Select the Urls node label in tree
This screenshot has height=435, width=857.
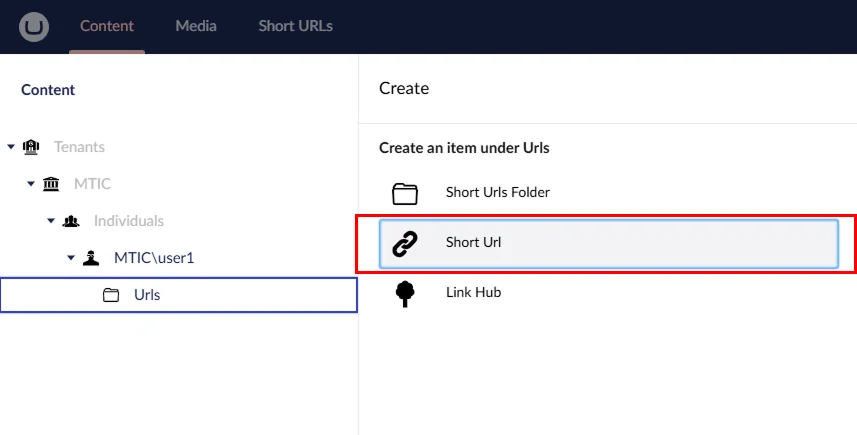(147, 295)
